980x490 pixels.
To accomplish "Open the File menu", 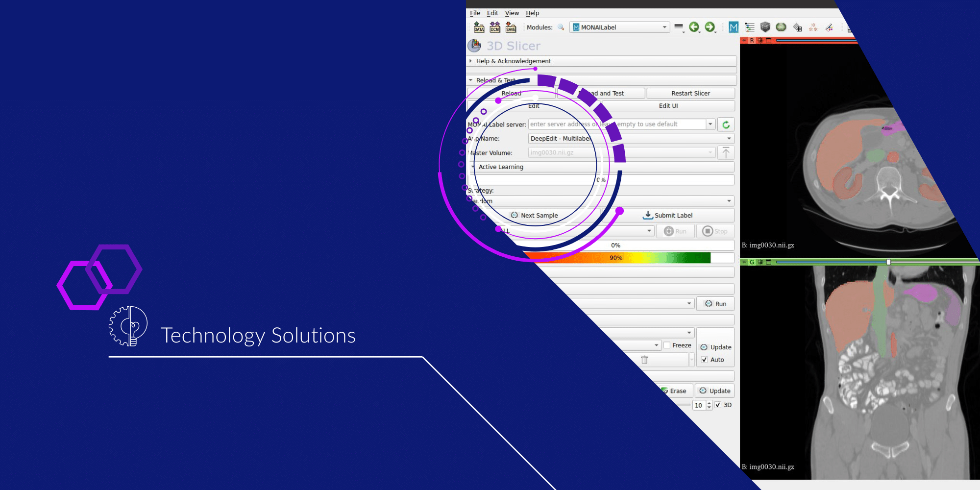I will click(x=475, y=13).
